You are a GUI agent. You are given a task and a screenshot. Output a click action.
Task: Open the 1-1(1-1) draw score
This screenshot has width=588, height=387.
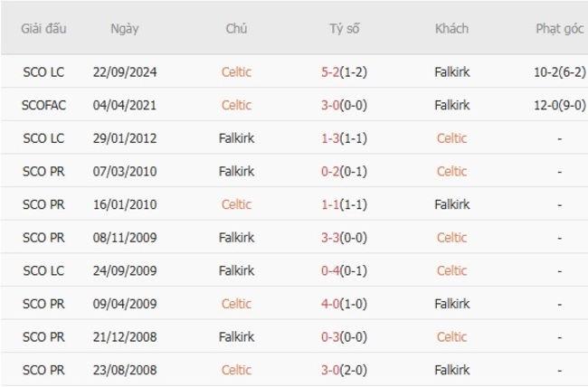(344, 204)
